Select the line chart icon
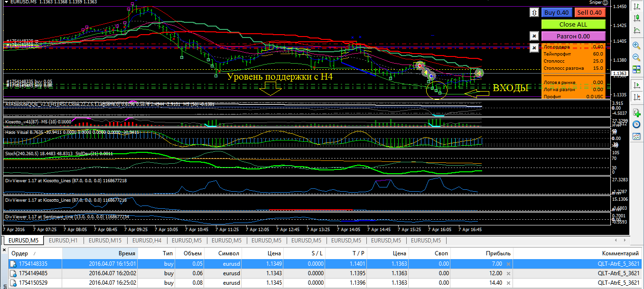Screen dimensions: 644x289 pyautogui.click(x=636, y=30)
